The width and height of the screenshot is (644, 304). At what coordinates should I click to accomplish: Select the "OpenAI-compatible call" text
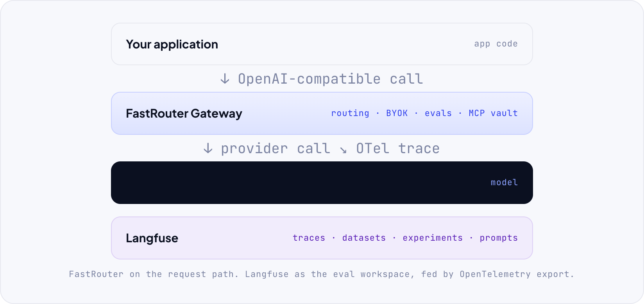pos(331,79)
